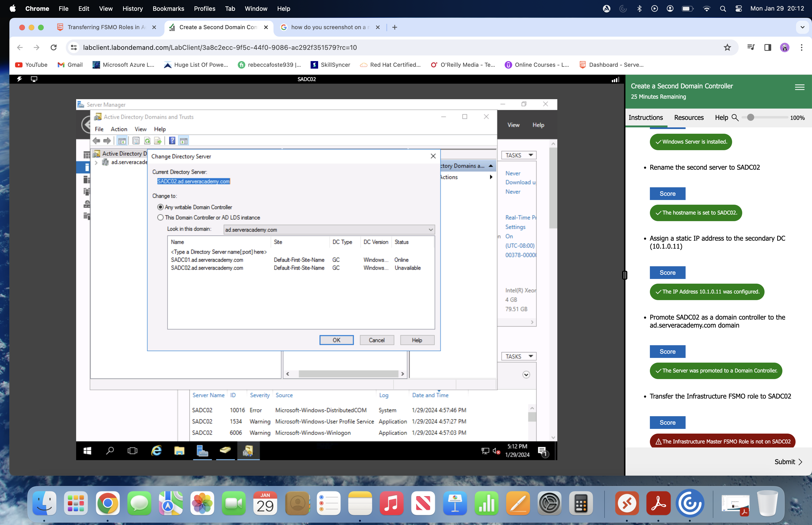The height and width of the screenshot is (525, 812).
Task: Toggle the Show/Hide Console Tree toolbar icon
Action: 122,141
